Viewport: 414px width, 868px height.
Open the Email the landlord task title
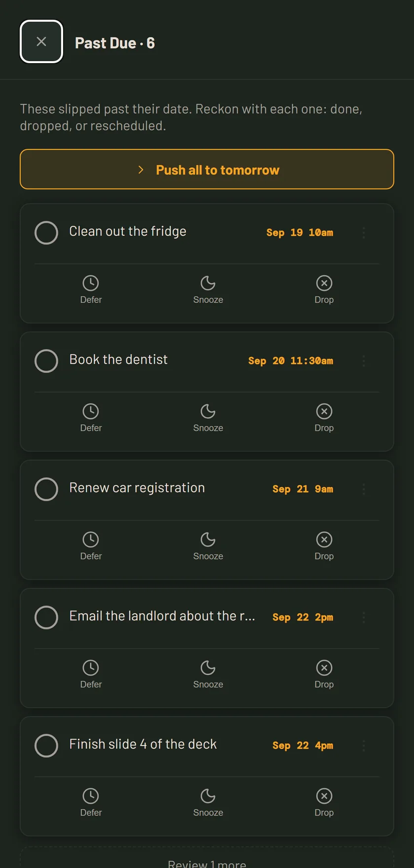[x=162, y=616]
